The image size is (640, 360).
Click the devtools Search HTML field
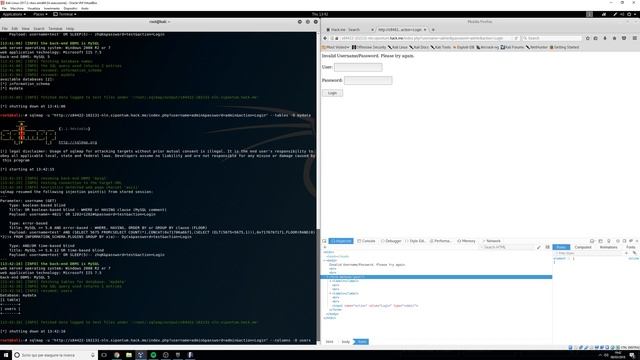[x=506, y=247]
